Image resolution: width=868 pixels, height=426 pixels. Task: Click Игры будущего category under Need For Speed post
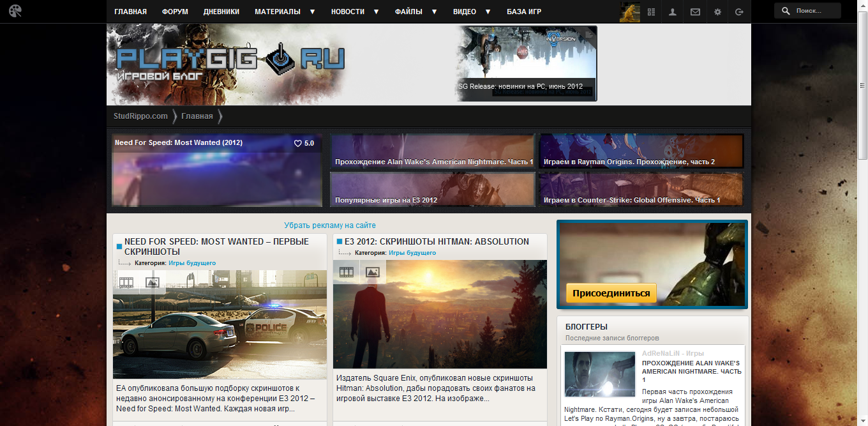click(192, 263)
